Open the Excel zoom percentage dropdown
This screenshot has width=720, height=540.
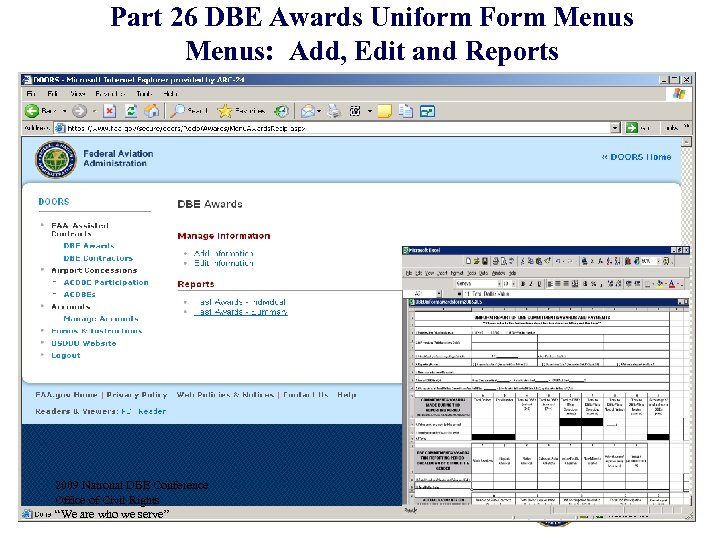pyautogui.click(x=659, y=261)
